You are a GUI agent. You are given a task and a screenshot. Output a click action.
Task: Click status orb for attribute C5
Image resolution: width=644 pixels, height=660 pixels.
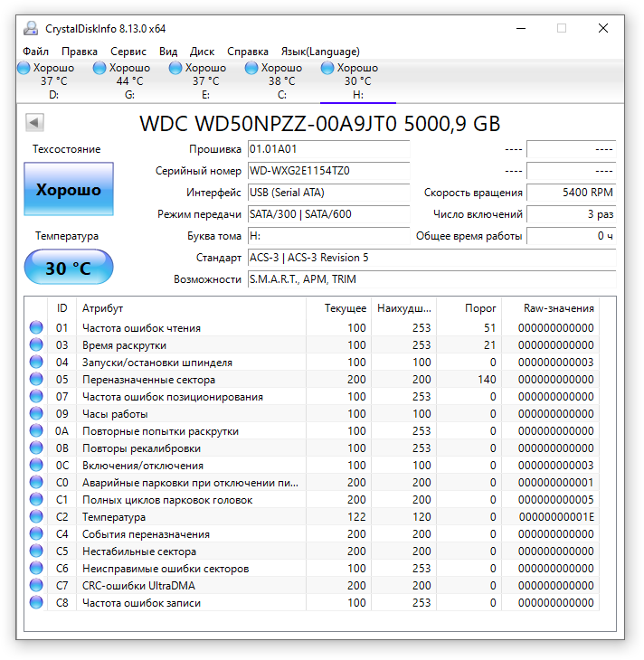tap(36, 551)
